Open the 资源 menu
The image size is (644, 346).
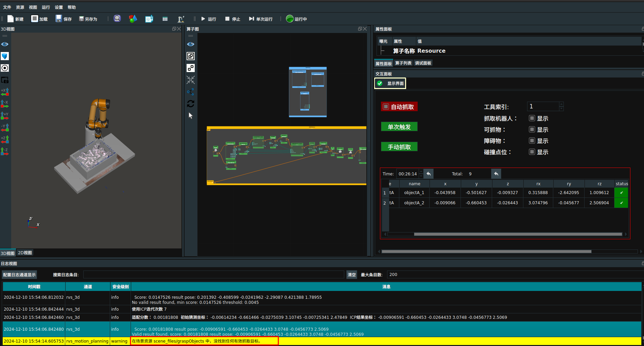click(20, 7)
